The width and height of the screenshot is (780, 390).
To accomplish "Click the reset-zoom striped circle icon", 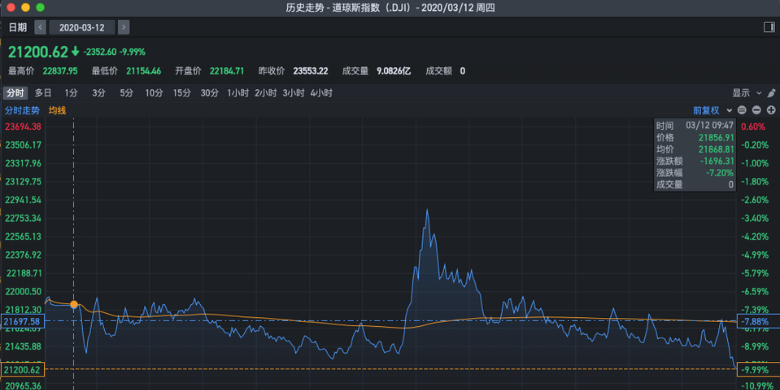I will (742, 110).
